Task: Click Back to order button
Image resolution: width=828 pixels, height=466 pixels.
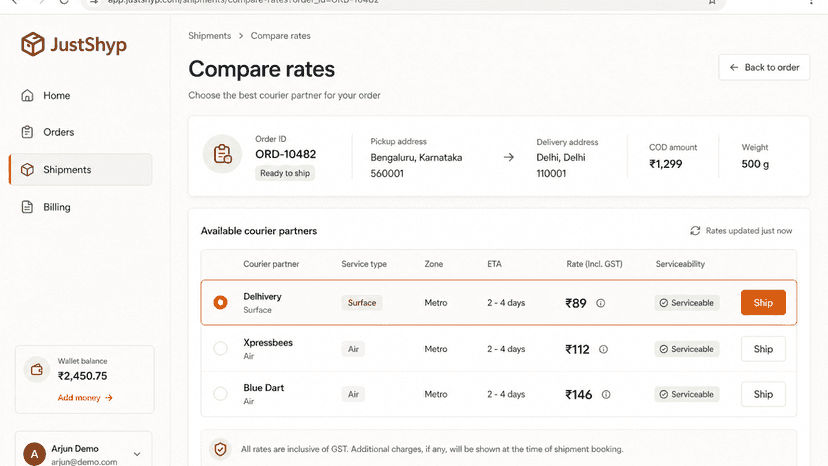Action: point(764,67)
